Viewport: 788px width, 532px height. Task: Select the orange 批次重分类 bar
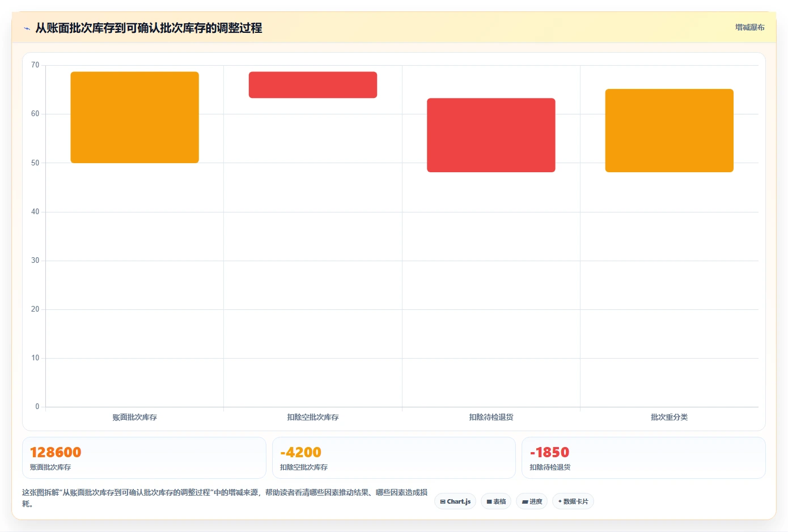coord(670,130)
